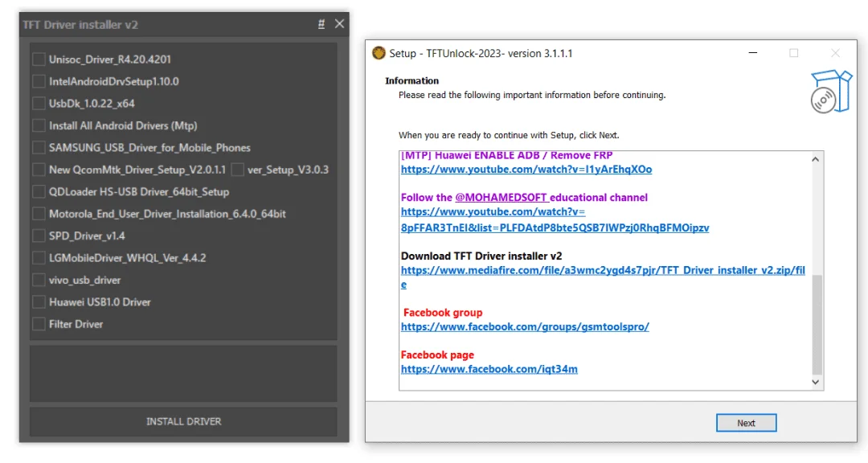Check SAMSUNG_USB_Driver_for_Mobile_Phones option
This screenshot has width=868, height=463.
click(x=39, y=148)
